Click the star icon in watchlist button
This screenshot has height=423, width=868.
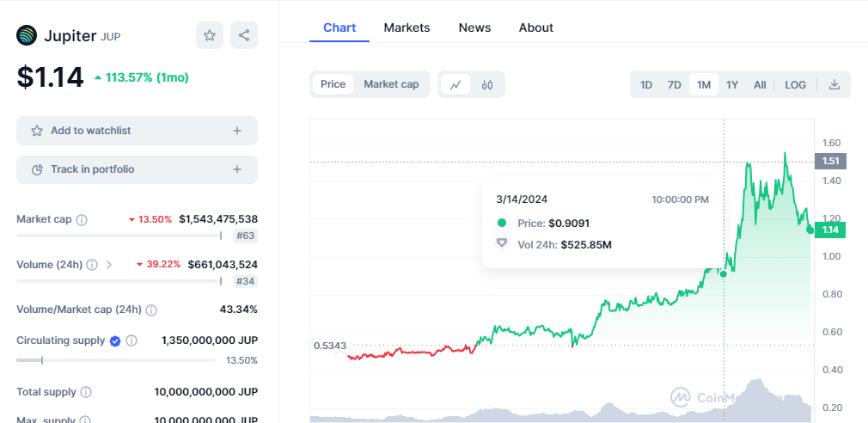point(37,131)
